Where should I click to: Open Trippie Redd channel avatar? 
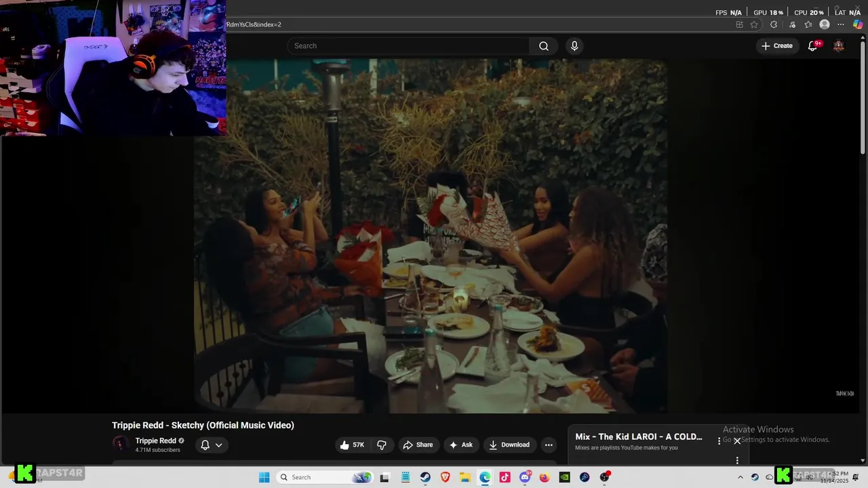point(120,444)
